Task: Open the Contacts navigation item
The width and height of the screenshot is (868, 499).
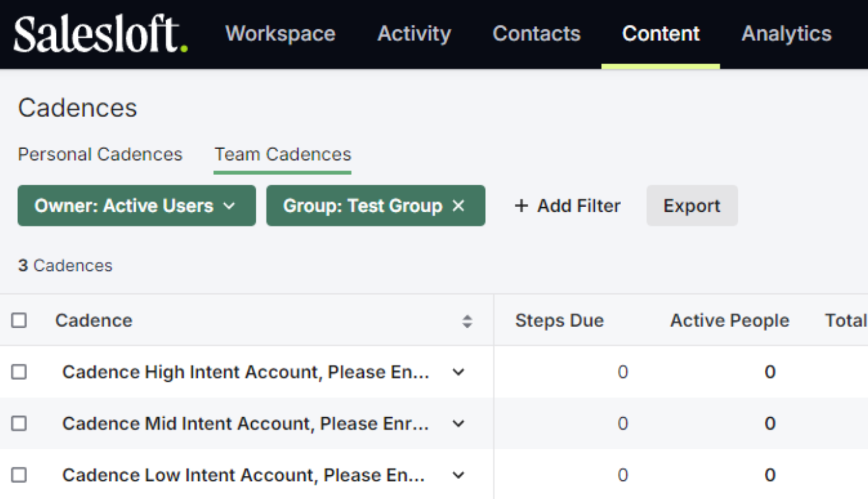Action: coord(536,34)
